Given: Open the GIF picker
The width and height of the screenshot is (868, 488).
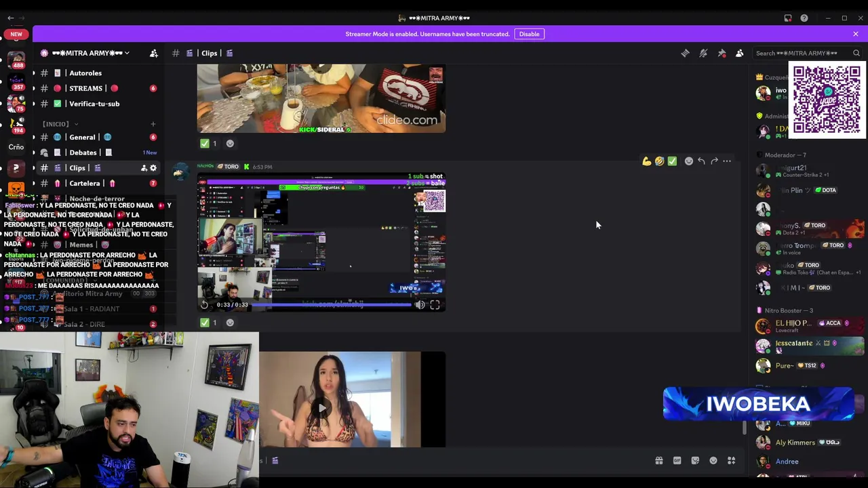Looking at the screenshot, I should (677, 461).
